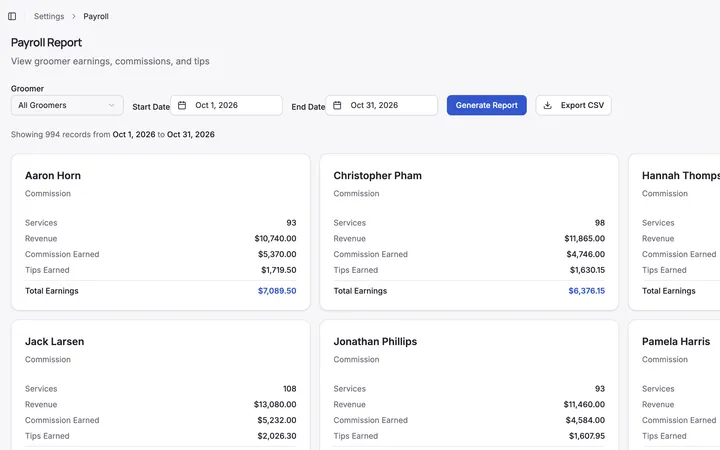This screenshot has height=450, width=720.
Task: Click the End Date label
Action: pos(308,107)
